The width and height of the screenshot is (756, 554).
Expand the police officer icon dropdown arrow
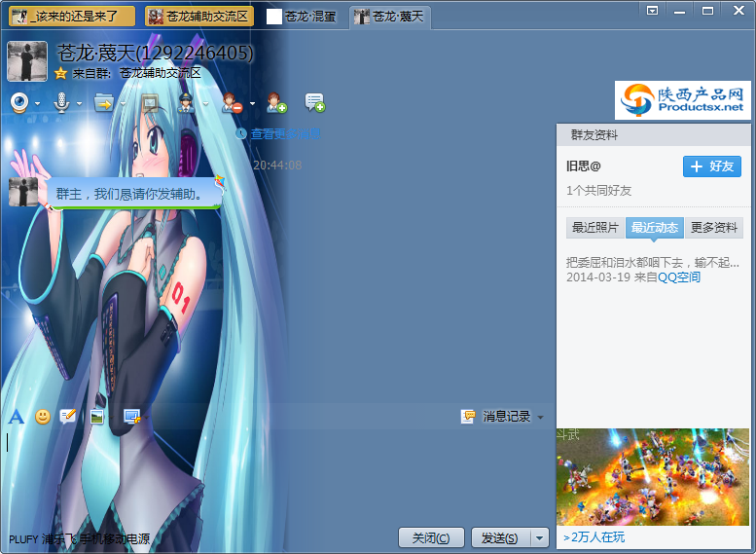point(206,104)
